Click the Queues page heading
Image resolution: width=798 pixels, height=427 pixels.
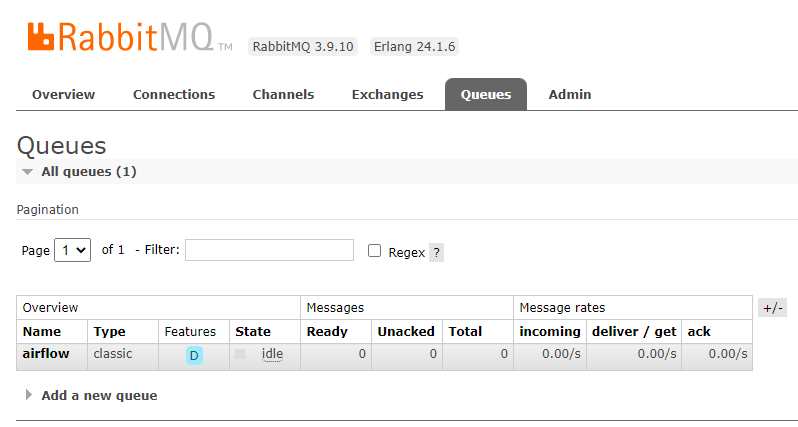pyautogui.click(x=62, y=146)
